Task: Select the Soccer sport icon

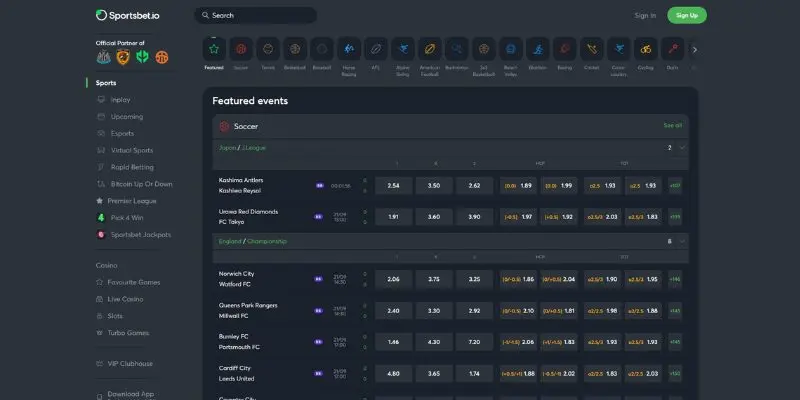Action: (x=241, y=49)
